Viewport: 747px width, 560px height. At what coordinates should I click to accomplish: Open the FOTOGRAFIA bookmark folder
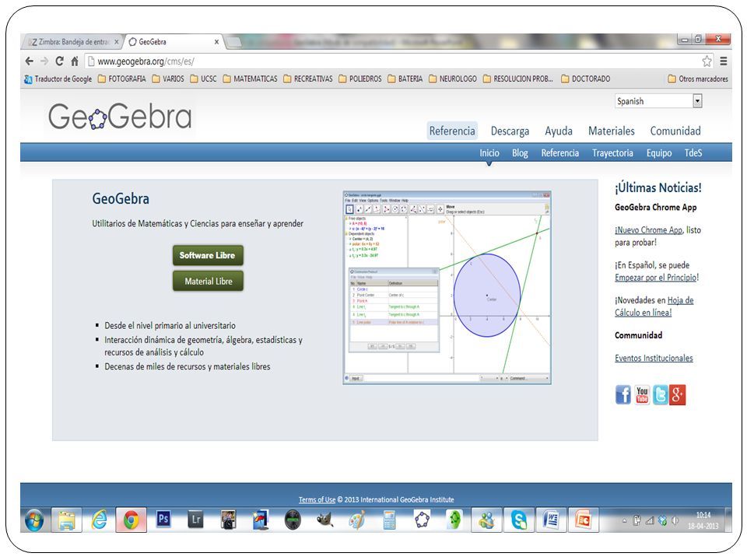[122, 79]
